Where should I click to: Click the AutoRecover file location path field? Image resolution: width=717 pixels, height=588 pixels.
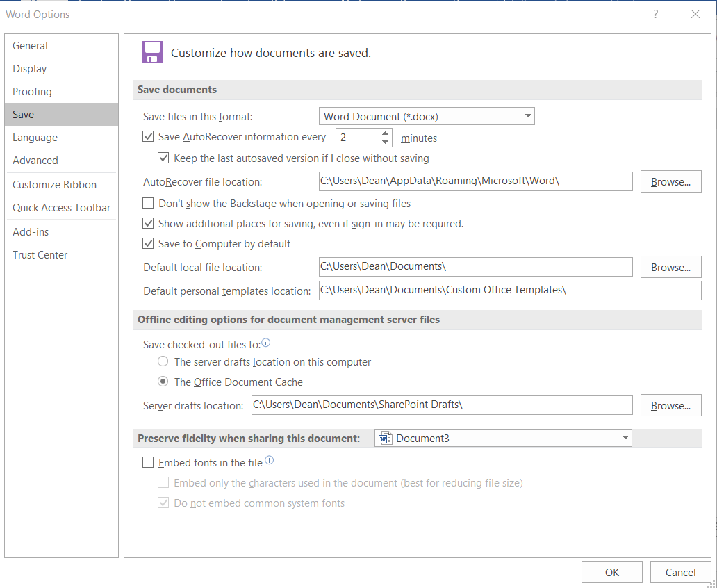pyautogui.click(x=475, y=181)
